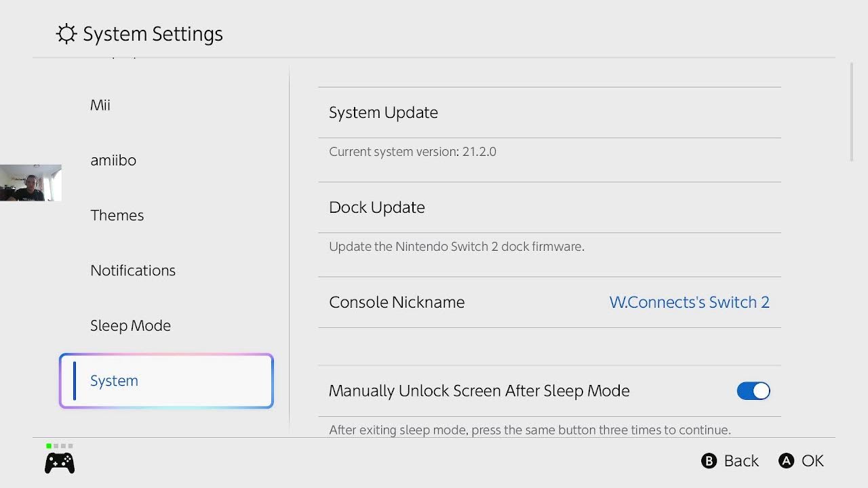Viewport: 868px width, 488px height.
Task: Choose the OK label in the footer
Action: point(812,461)
